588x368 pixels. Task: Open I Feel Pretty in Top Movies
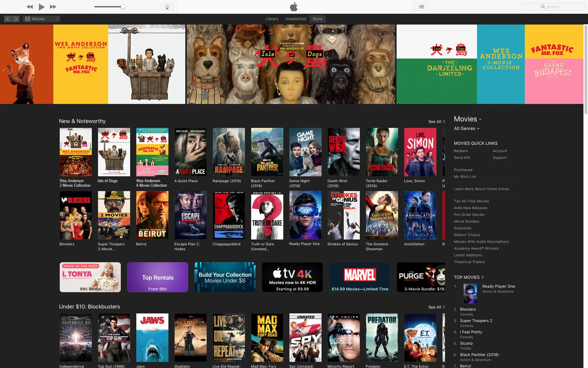click(471, 332)
